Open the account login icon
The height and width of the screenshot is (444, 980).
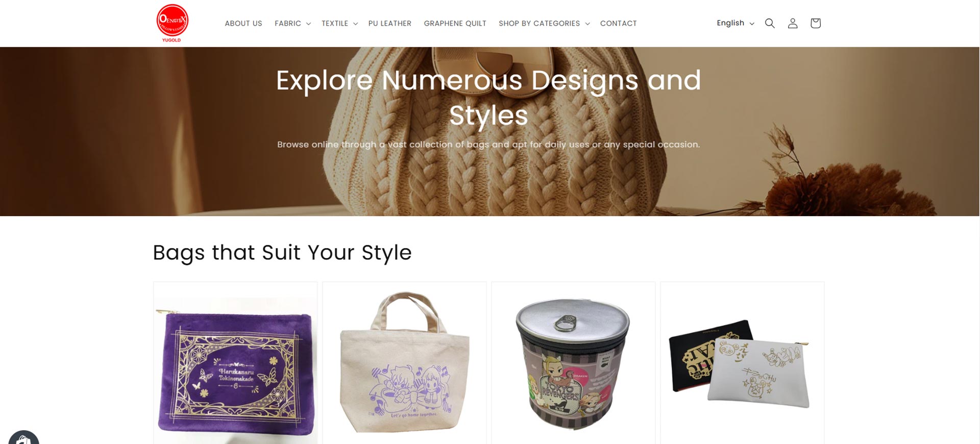tap(793, 23)
